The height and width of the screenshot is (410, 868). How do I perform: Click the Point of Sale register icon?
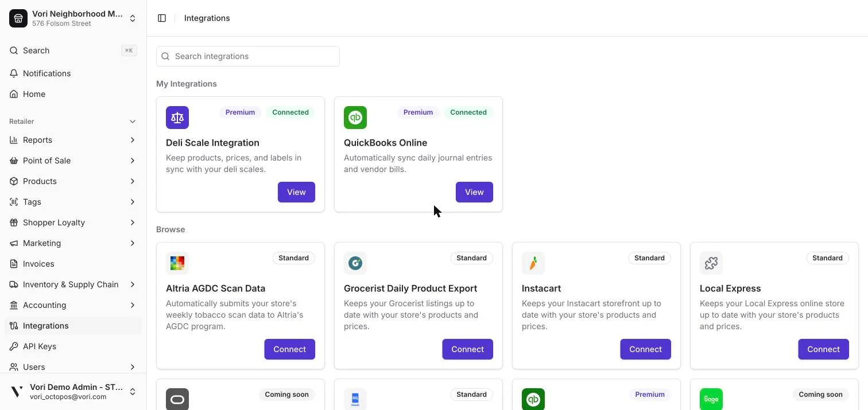[x=14, y=161]
